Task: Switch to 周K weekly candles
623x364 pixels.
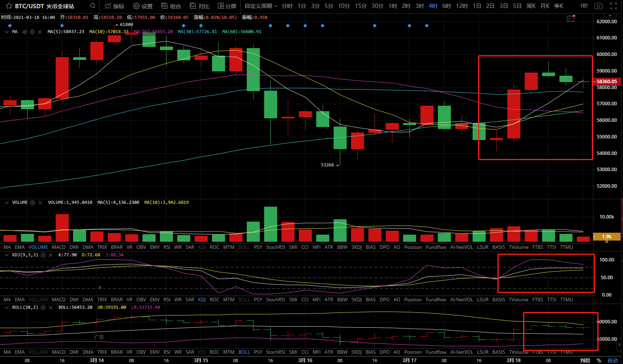Action: [x=531, y=6]
